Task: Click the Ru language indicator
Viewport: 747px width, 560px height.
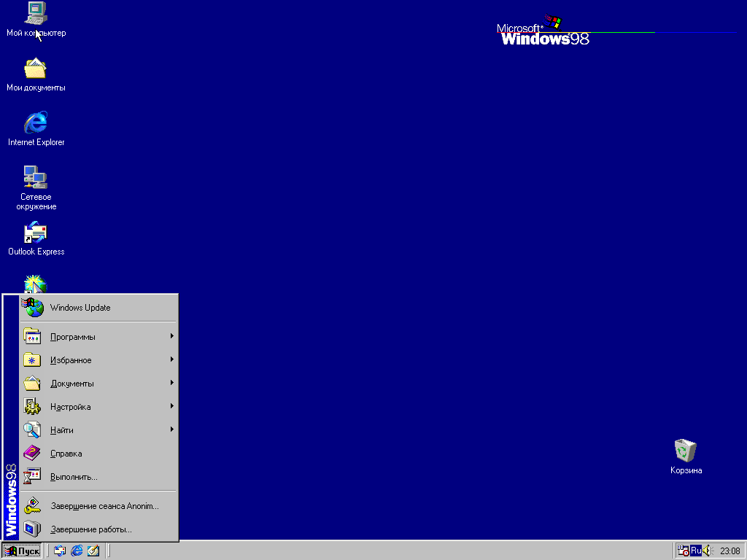Action: (694, 551)
